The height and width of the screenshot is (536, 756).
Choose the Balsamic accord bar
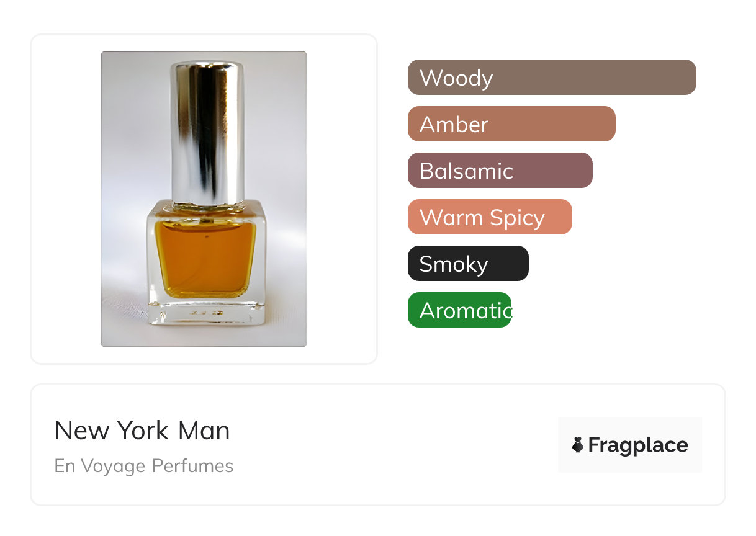pyautogui.click(x=500, y=171)
